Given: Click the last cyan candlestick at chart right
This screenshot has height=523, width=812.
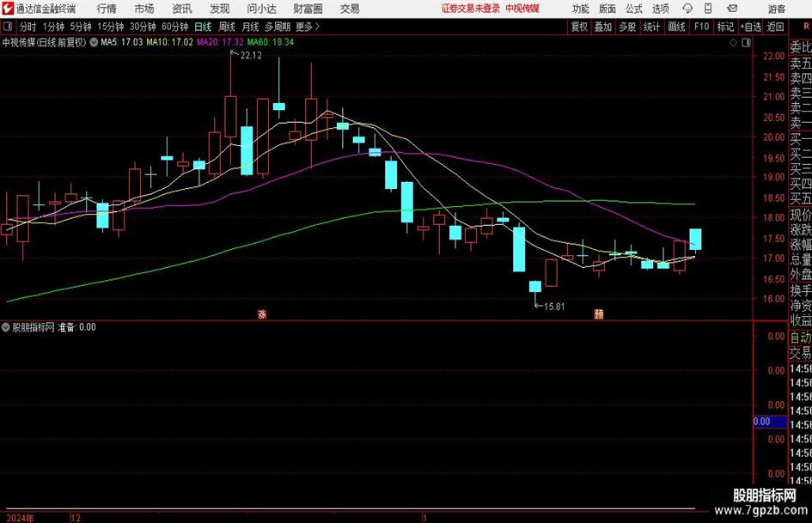Looking at the screenshot, I should (x=695, y=240).
